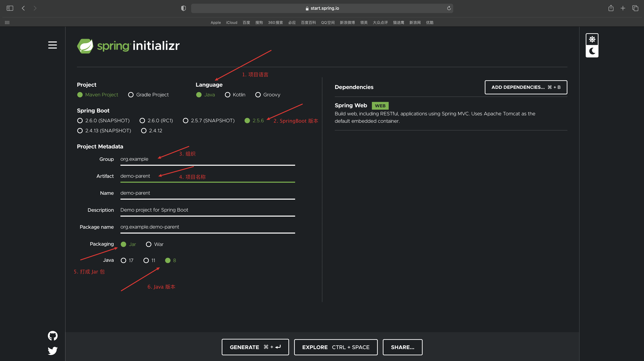The image size is (644, 361).
Task: Pick Java version 17
Action: pyautogui.click(x=123, y=261)
